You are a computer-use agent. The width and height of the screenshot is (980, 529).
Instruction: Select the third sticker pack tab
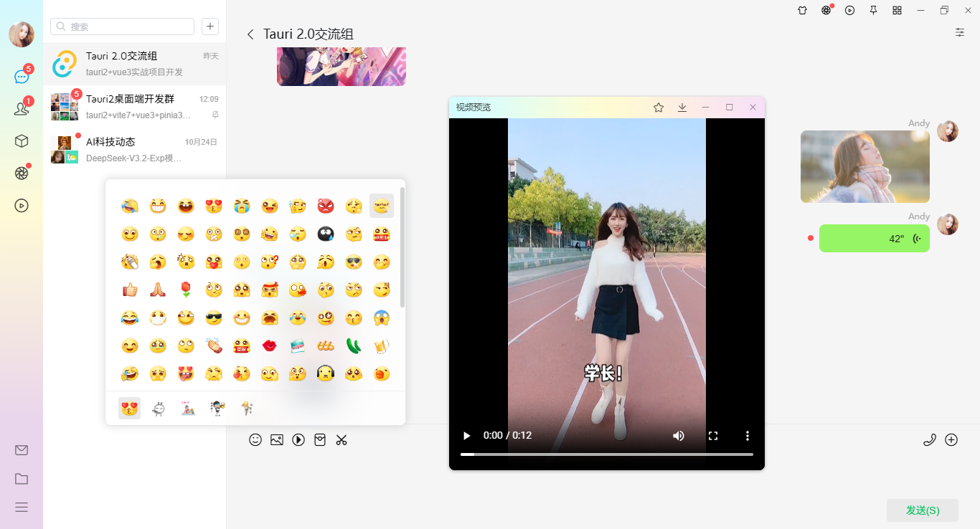[x=188, y=409]
